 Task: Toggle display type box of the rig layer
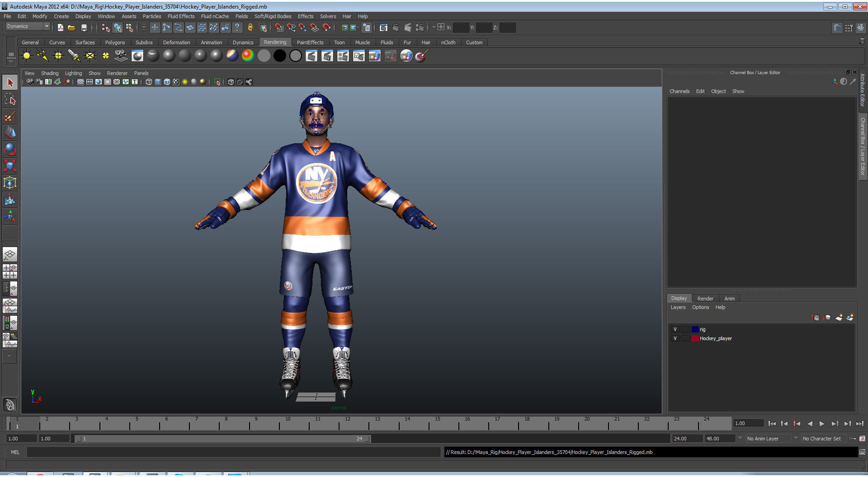(x=685, y=329)
